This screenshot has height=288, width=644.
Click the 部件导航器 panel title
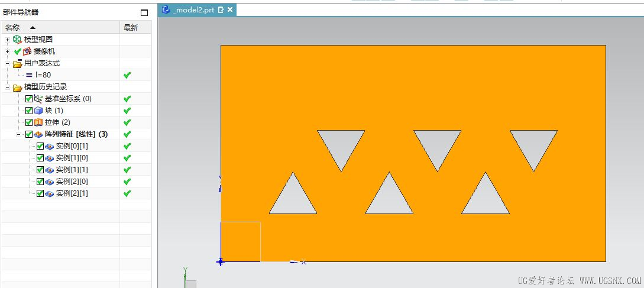point(21,12)
